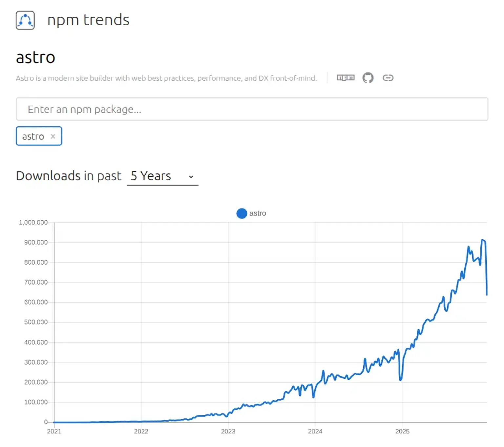This screenshot has width=504, height=447.
Task: Select the astro package chip
Action: [33, 136]
